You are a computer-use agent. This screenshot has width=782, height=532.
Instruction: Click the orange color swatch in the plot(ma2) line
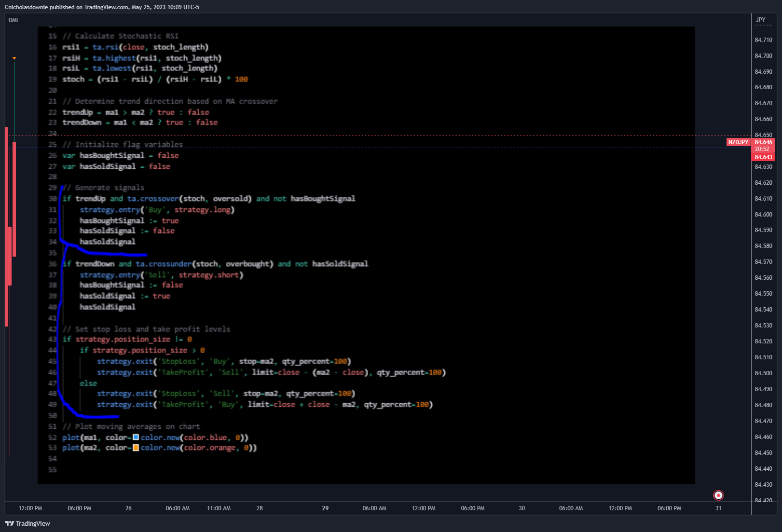(x=136, y=448)
